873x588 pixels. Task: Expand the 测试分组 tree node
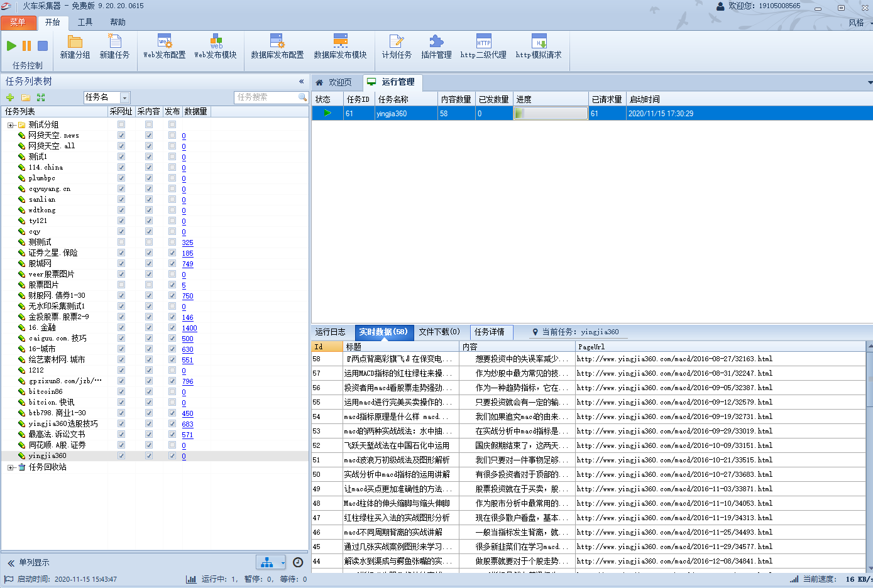(11, 125)
